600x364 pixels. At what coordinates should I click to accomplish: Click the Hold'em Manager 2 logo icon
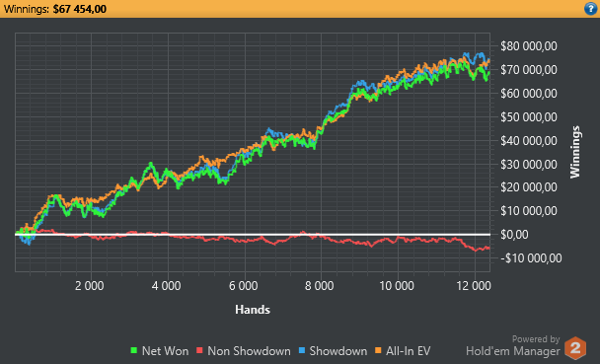coord(575,348)
